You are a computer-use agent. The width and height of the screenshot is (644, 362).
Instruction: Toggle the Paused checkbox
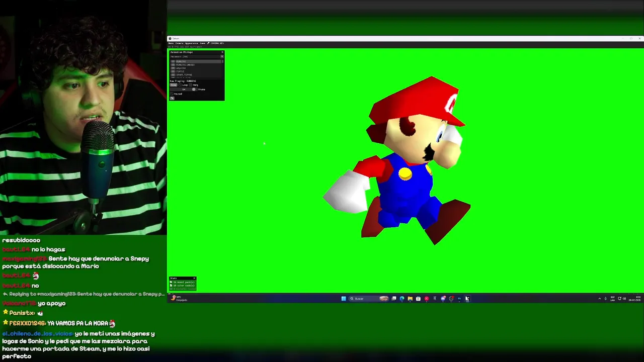(x=172, y=94)
